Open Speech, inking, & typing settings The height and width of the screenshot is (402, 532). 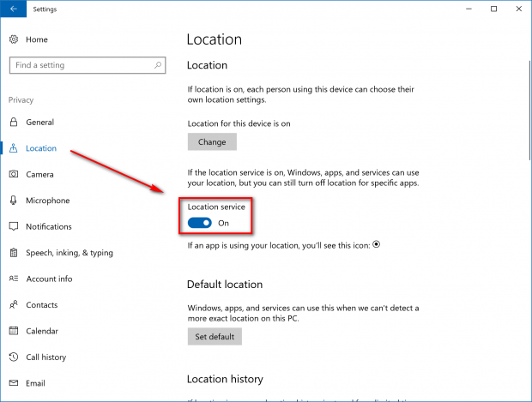(70, 253)
